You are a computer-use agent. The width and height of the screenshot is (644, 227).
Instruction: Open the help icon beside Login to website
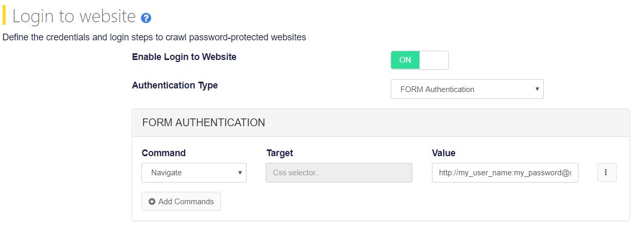(x=146, y=18)
